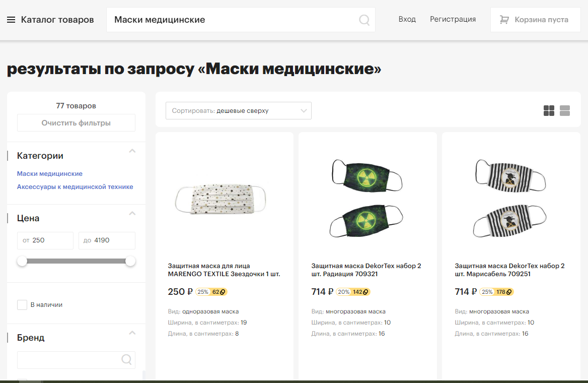
Task: Click the search magnifier icon in top bar
Action: pos(364,20)
